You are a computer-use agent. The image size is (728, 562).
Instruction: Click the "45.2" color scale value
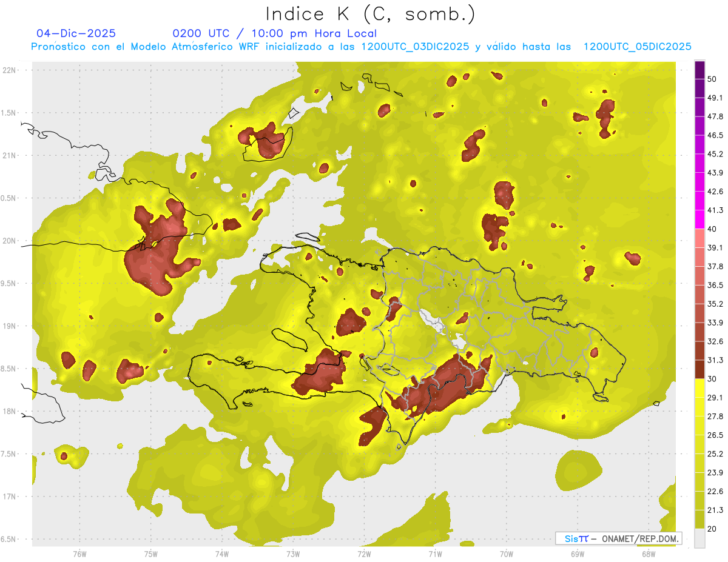click(715, 154)
